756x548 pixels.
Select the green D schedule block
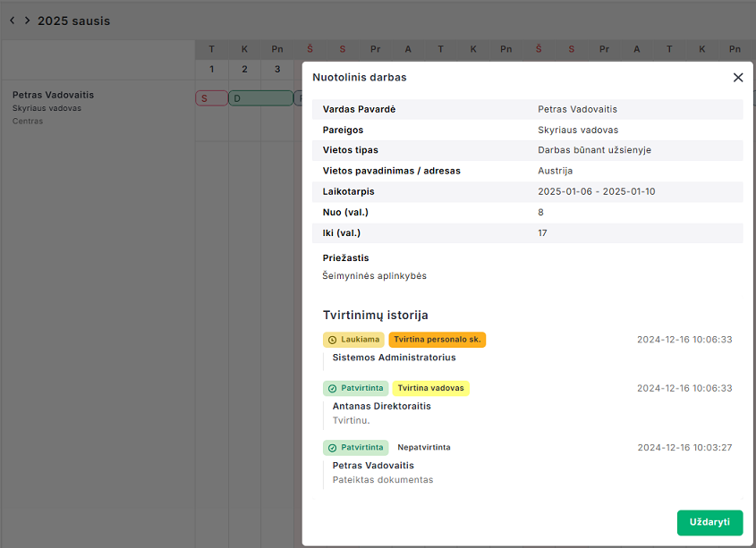(260, 98)
